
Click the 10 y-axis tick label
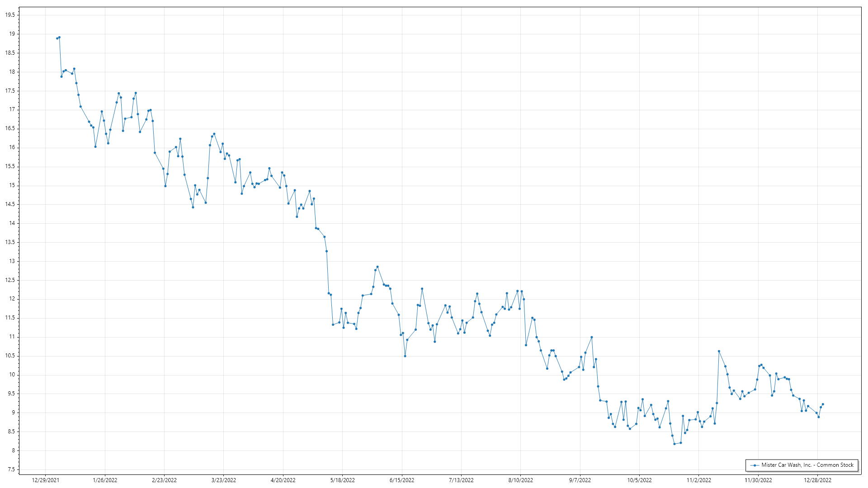pos(12,375)
